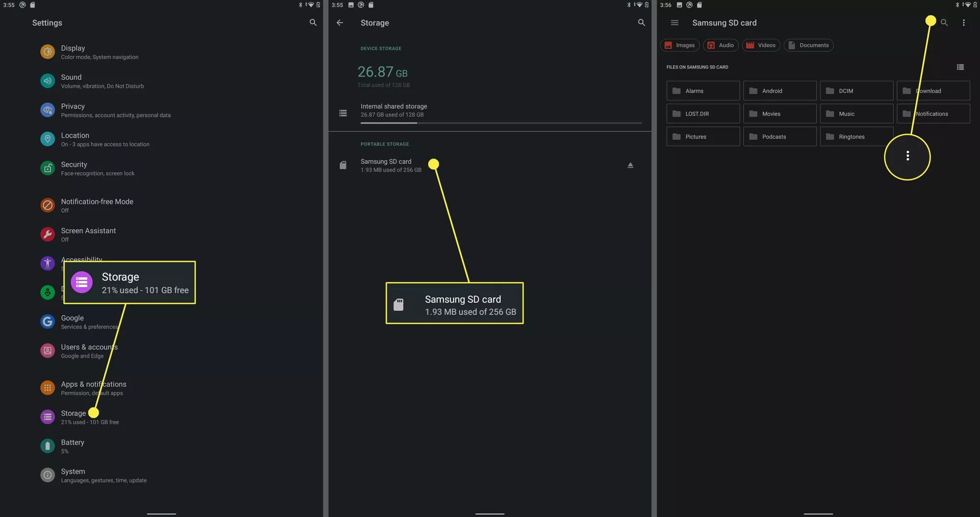The width and height of the screenshot is (980, 517).
Task: Open Storage 21% used row
Action: point(162,417)
